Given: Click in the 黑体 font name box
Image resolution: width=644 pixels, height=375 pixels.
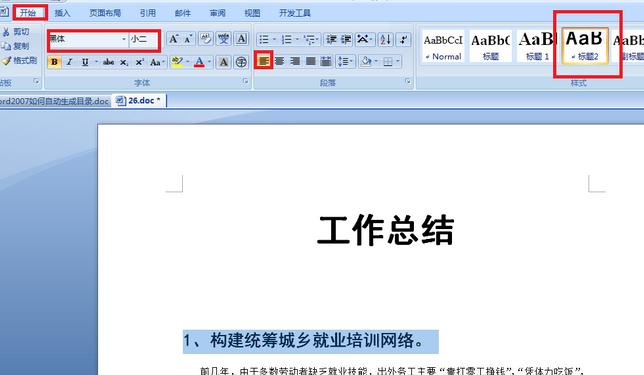Looking at the screenshot, I should tap(85, 39).
